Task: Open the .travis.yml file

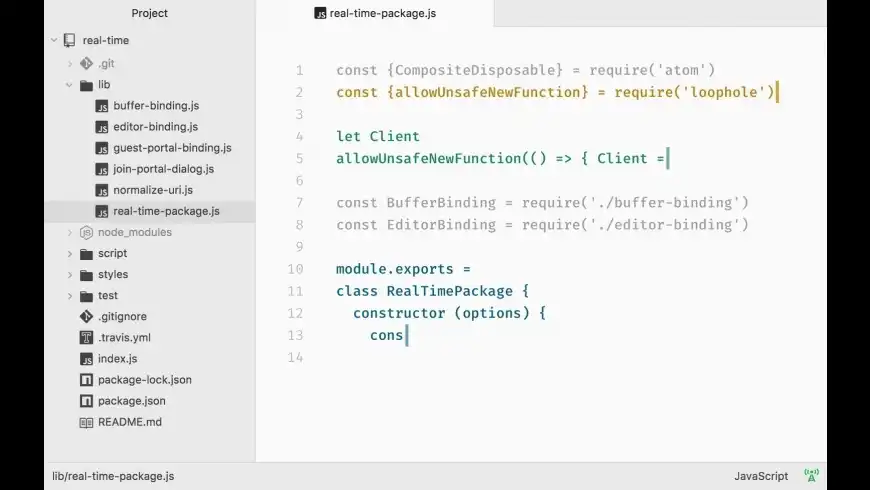Action: 124,337
